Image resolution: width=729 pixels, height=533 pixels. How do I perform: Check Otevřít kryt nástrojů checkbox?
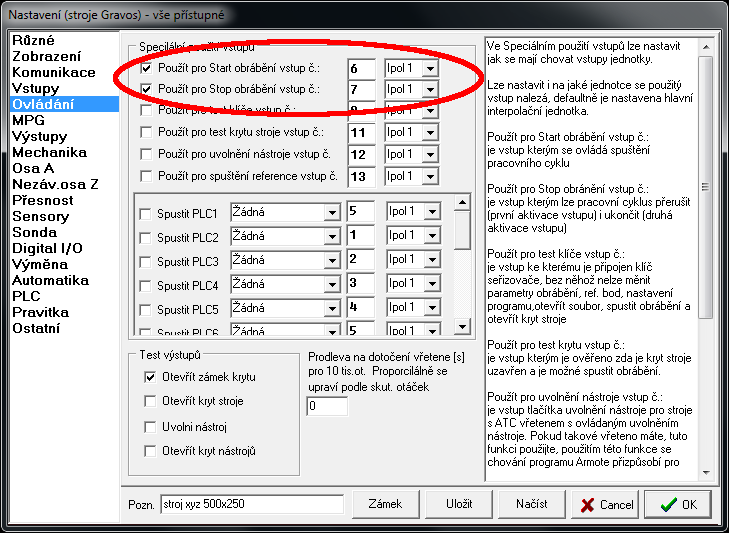coord(150,451)
